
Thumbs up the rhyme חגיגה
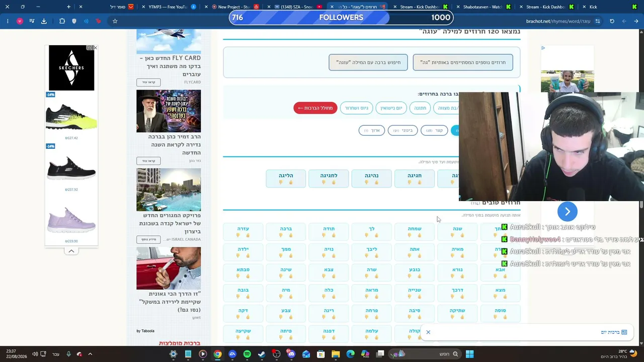[419, 183]
